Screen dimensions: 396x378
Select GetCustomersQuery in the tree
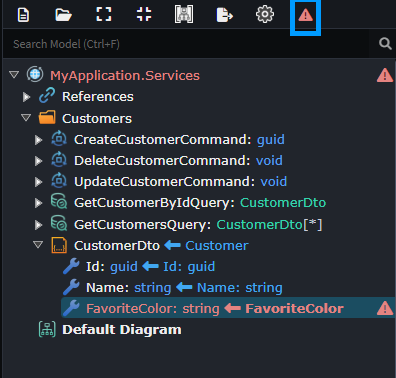click(143, 225)
